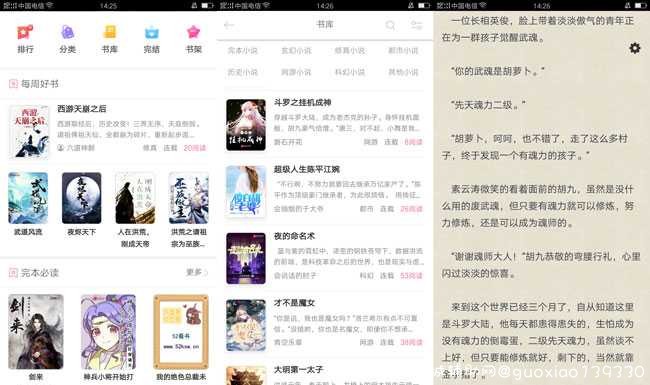Select the 玄幻小说 category tab
650x385 pixels.
296,51
